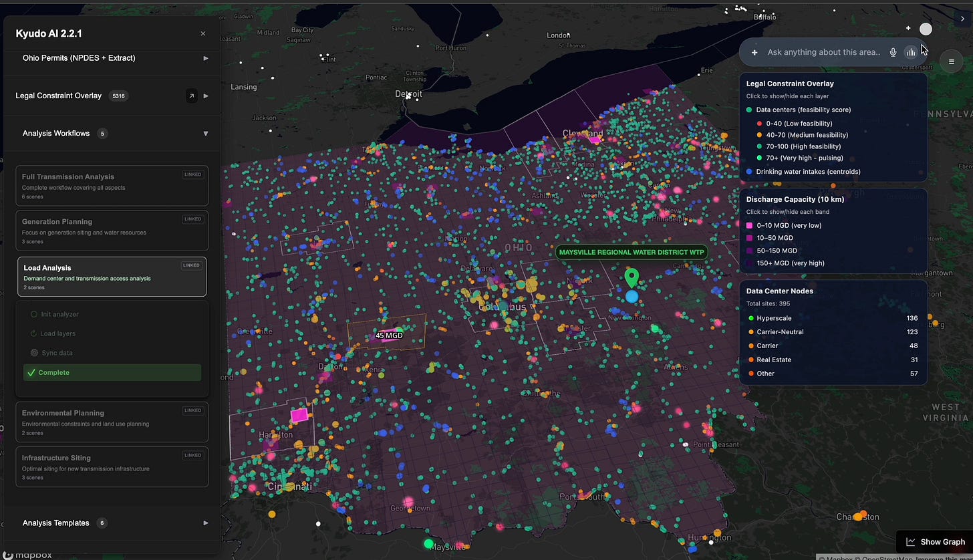
Task: Click LINKED badge on Environmental Planning
Action: [192, 410]
